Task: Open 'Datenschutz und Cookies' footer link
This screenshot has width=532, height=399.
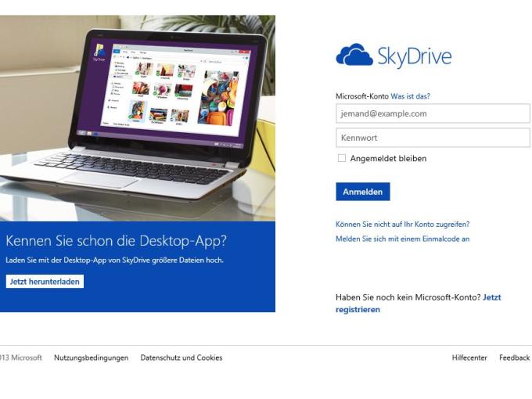Action: (182, 358)
